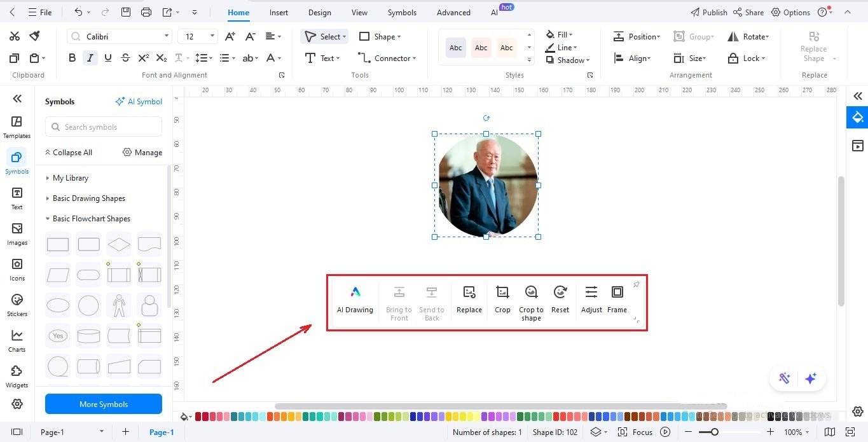Apply Crop to shape on the image
Image resolution: width=868 pixels, height=442 pixels.
pyautogui.click(x=531, y=300)
